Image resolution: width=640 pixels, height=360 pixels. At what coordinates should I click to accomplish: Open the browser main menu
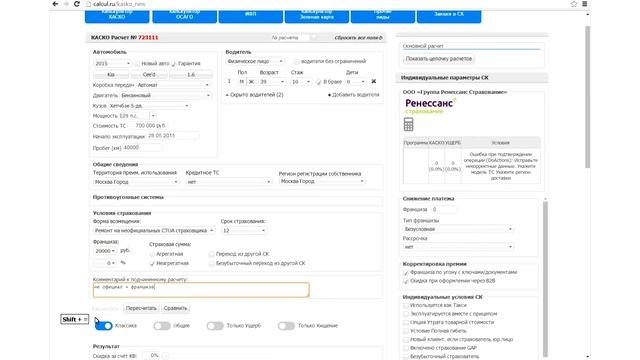pyautogui.click(x=584, y=4)
